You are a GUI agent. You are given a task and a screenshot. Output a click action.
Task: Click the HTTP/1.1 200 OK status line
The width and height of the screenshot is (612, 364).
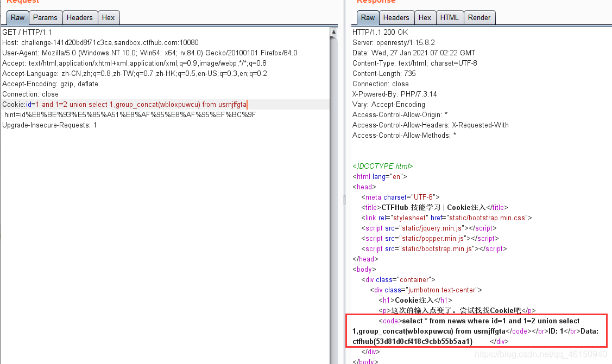[380, 33]
